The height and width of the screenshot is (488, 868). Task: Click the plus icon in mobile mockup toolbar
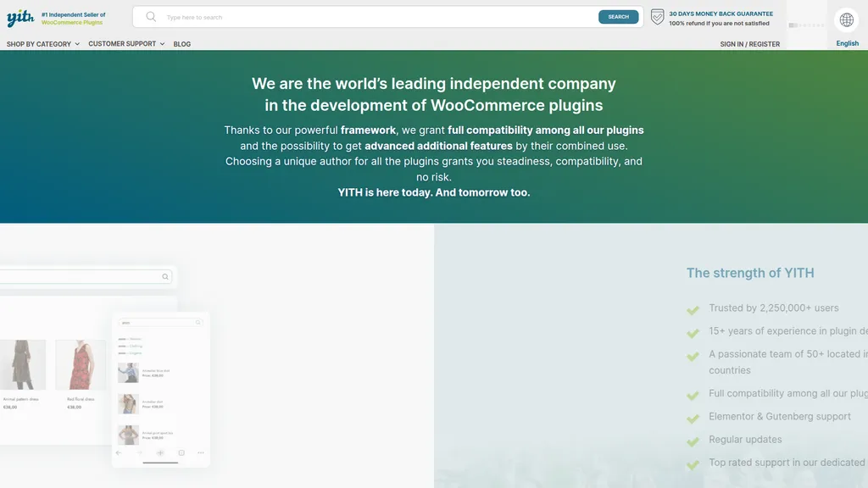pyautogui.click(x=160, y=452)
